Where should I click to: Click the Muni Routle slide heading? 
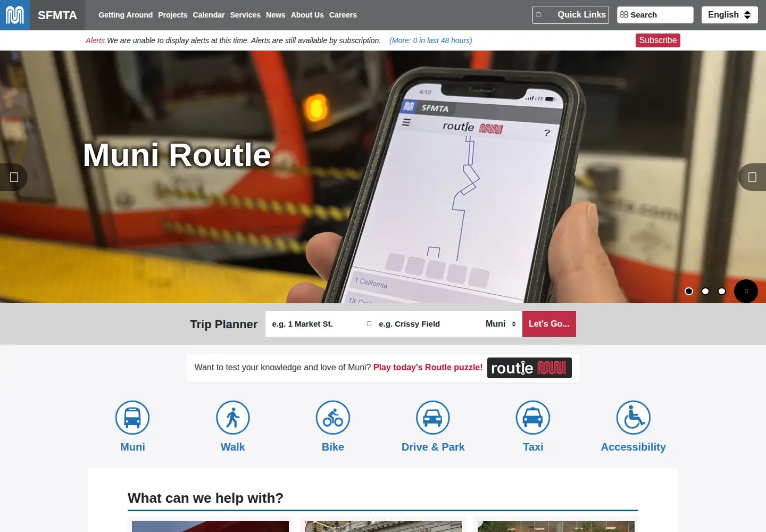click(177, 155)
